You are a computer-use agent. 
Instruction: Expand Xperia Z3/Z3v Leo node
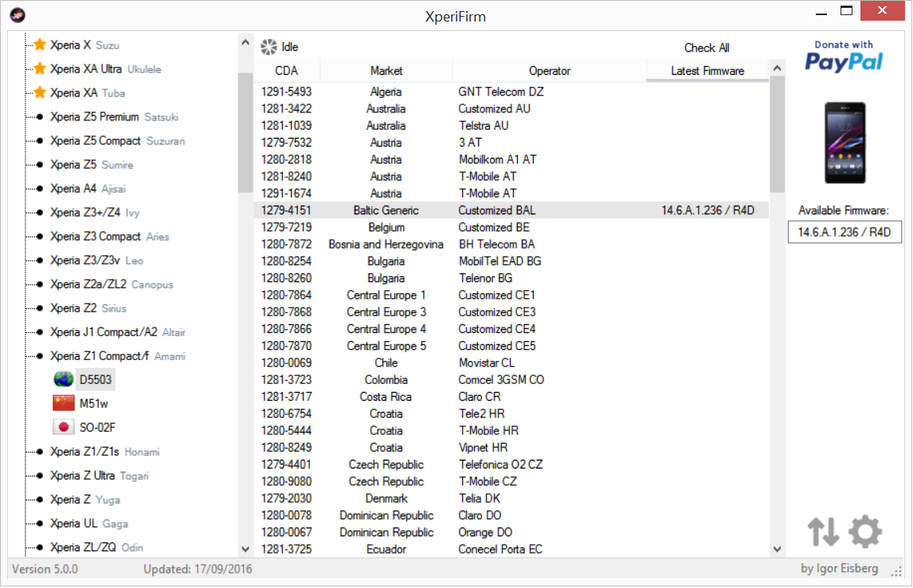click(40, 261)
